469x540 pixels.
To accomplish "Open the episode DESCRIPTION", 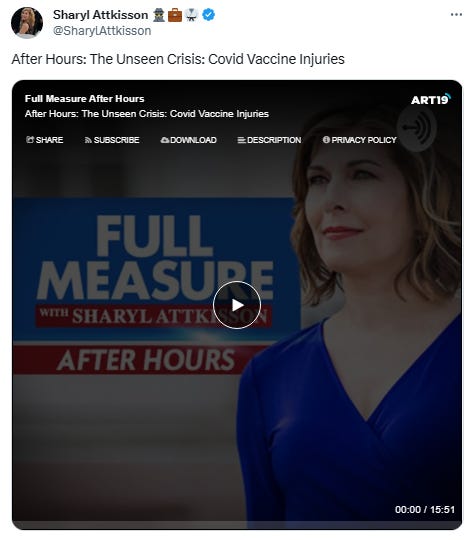I will [269, 140].
